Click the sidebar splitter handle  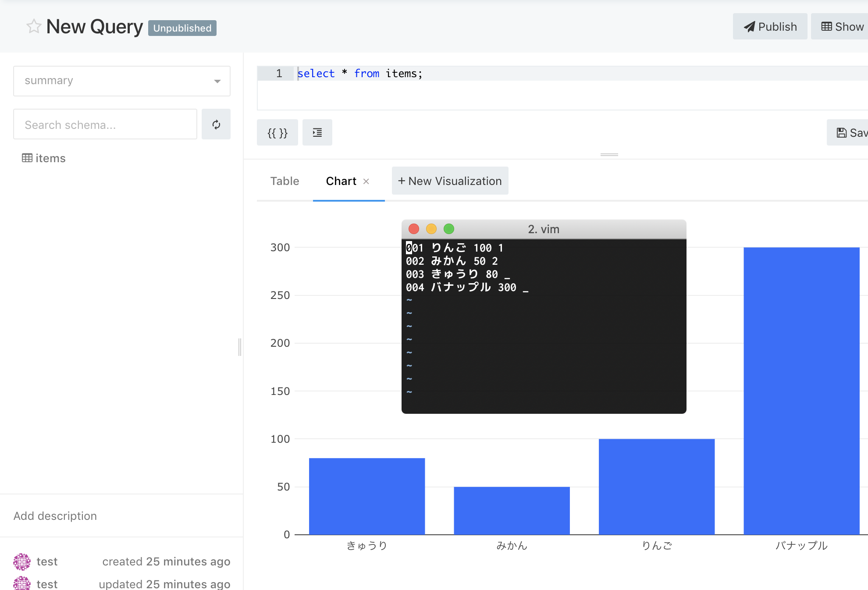[240, 347]
